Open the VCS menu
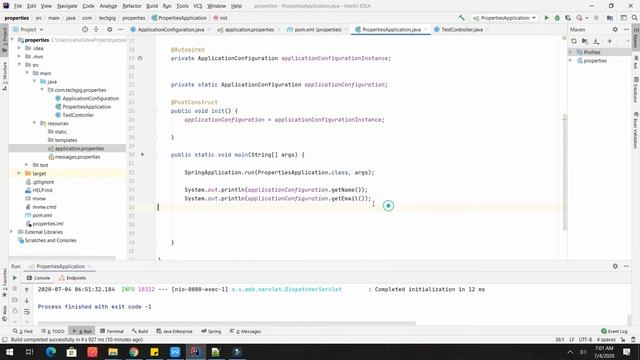 pyautogui.click(x=198, y=6)
